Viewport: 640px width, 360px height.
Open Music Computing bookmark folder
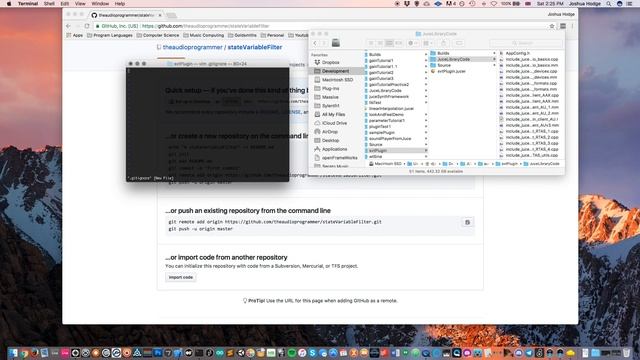[204, 35]
